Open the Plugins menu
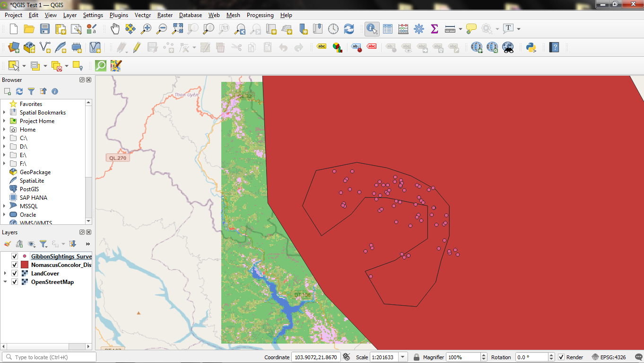The image size is (644, 363). tap(119, 15)
